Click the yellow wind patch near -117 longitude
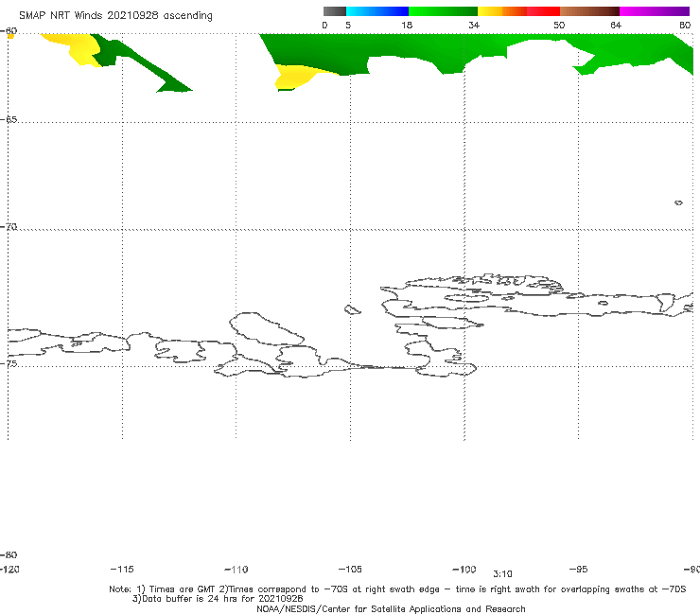The width and height of the screenshot is (700, 615). (x=79, y=48)
